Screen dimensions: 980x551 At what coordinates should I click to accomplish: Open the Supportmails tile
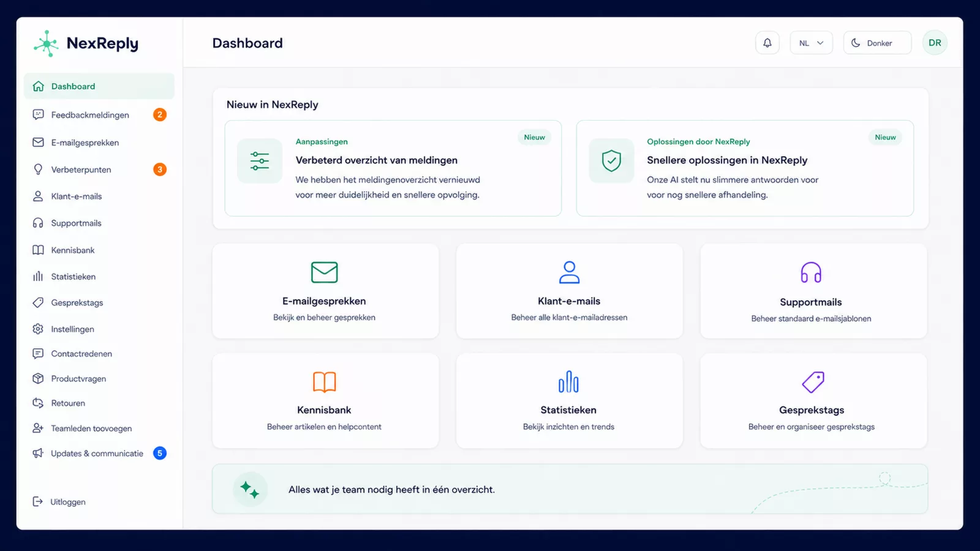(x=813, y=291)
